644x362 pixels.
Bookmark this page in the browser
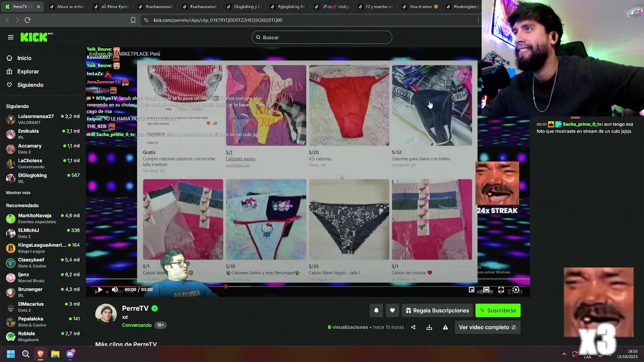point(133,20)
